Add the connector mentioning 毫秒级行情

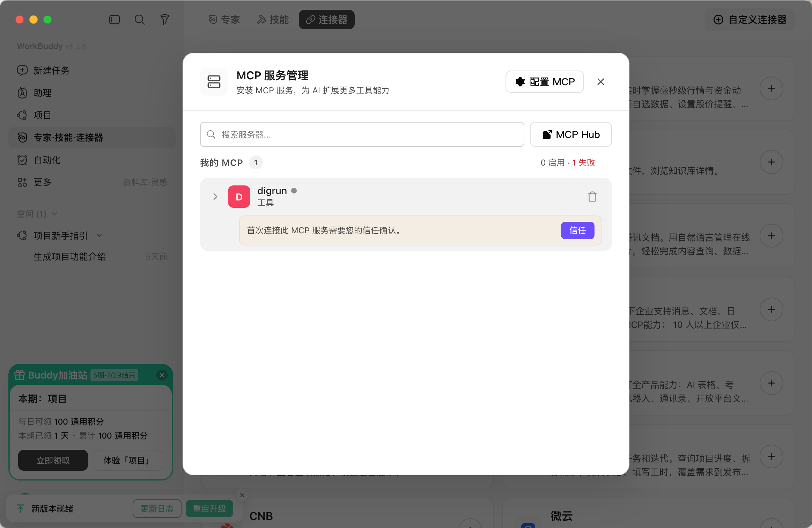pyautogui.click(x=772, y=88)
